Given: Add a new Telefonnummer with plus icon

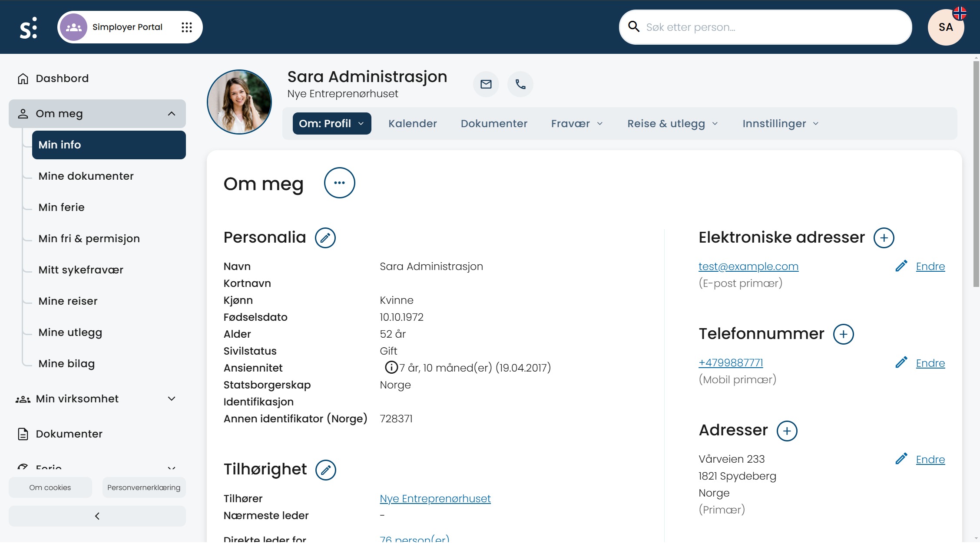Looking at the screenshot, I should 843,334.
